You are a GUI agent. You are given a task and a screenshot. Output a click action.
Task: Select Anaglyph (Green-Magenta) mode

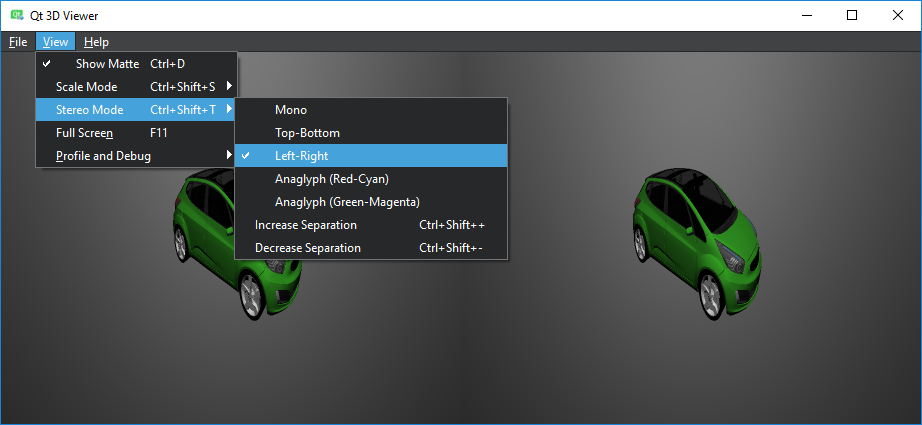(x=347, y=202)
